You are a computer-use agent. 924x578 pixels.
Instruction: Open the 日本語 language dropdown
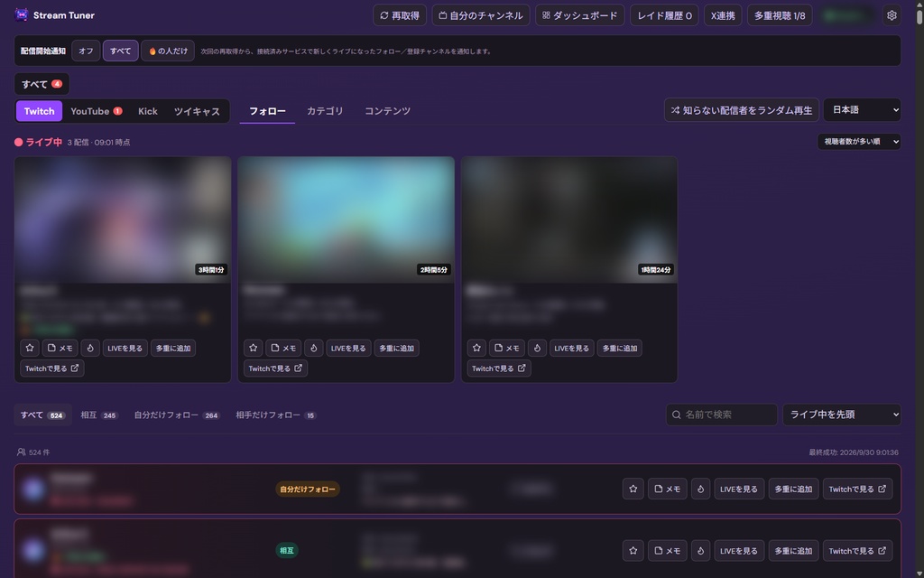pyautogui.click(x=862, y=109)
